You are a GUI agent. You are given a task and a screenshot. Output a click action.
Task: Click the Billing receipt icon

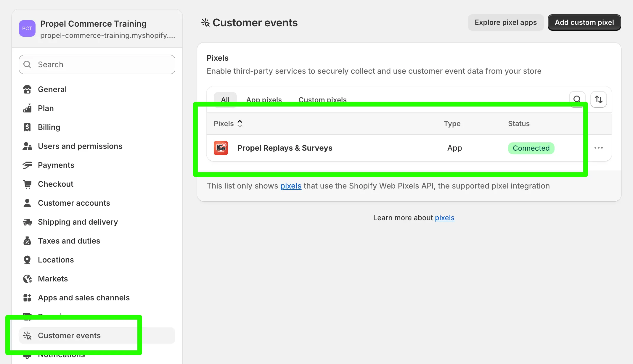click(27, 127)
